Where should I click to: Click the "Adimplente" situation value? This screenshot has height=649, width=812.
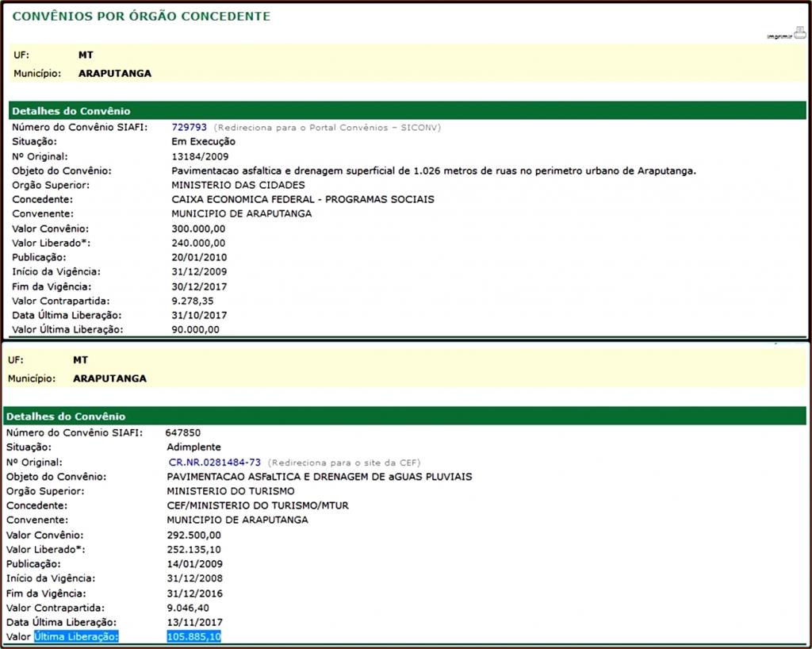[193, 447]
